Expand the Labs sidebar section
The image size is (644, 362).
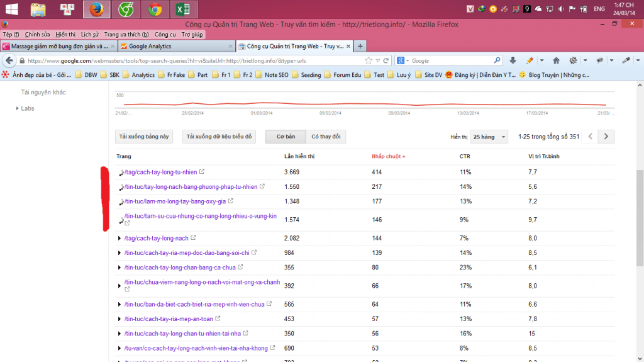point(17,108)
